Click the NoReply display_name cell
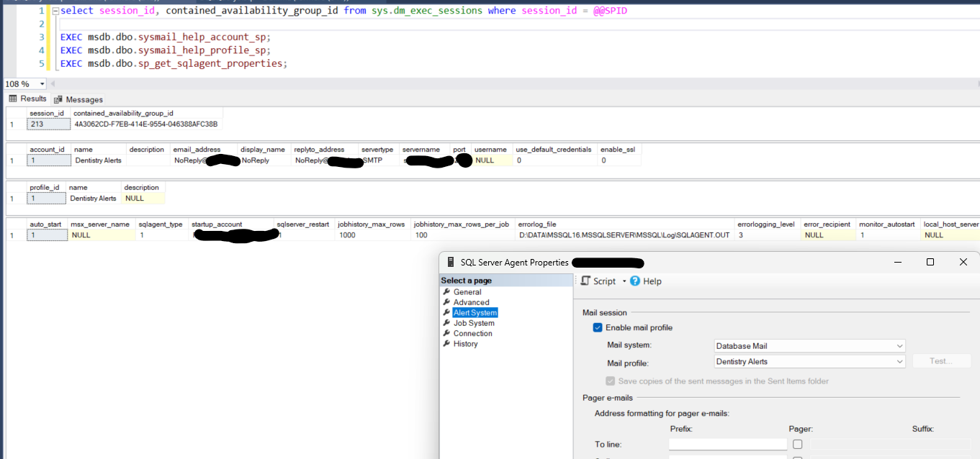The image size is (980, 459). [256, 160]
